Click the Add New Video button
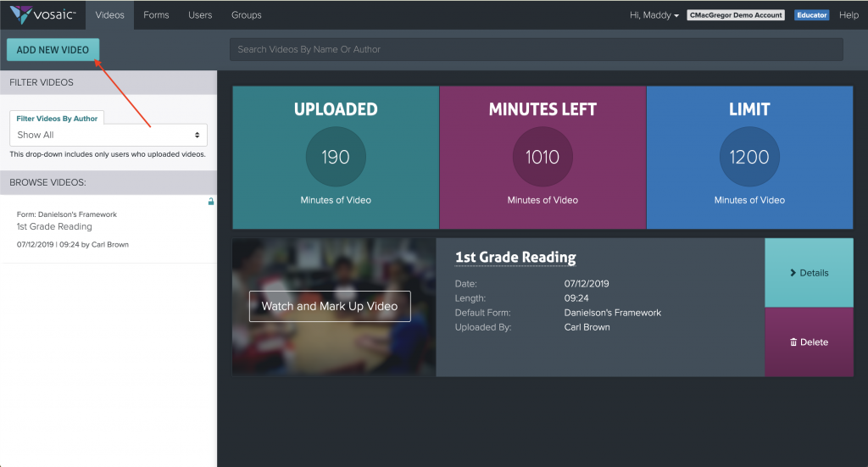Image resolution: width=868 pixels, height=467 pixels. [53, 50]
